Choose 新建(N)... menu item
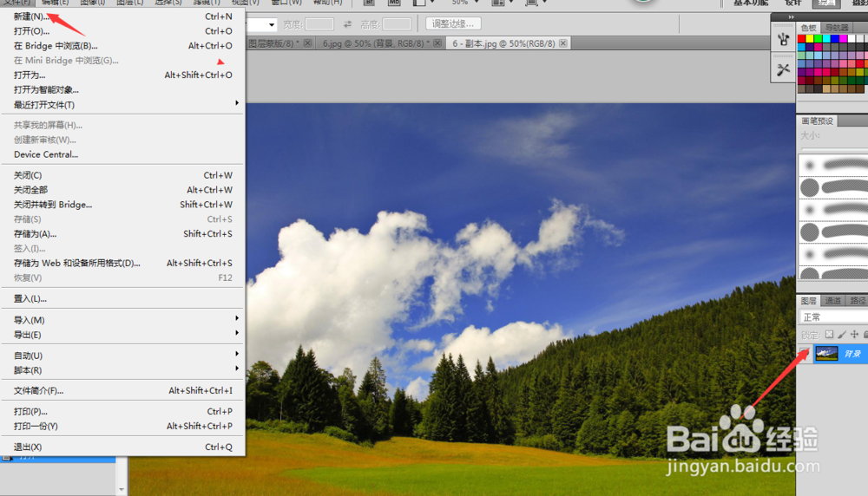 [x=122, y=16]
